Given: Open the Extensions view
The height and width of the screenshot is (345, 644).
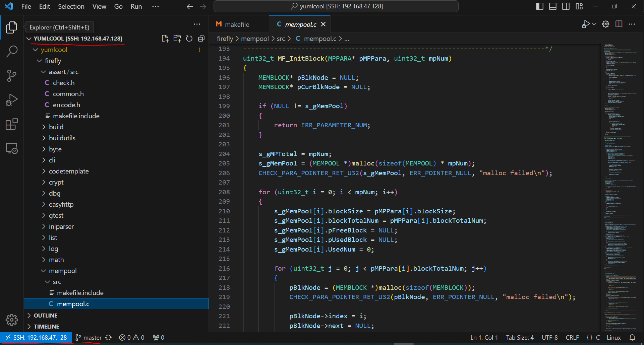Looking at the screenshot, I should coord(12,124).
